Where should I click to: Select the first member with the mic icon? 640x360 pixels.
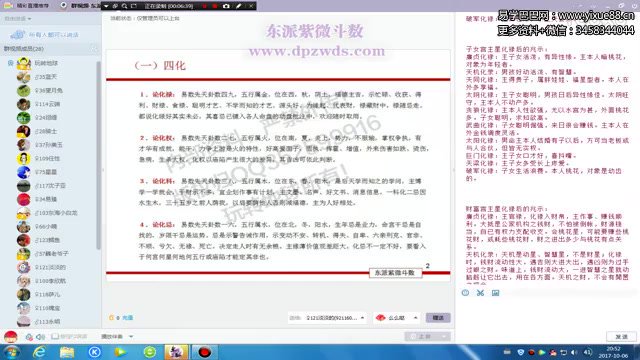[x=49, y=63]
